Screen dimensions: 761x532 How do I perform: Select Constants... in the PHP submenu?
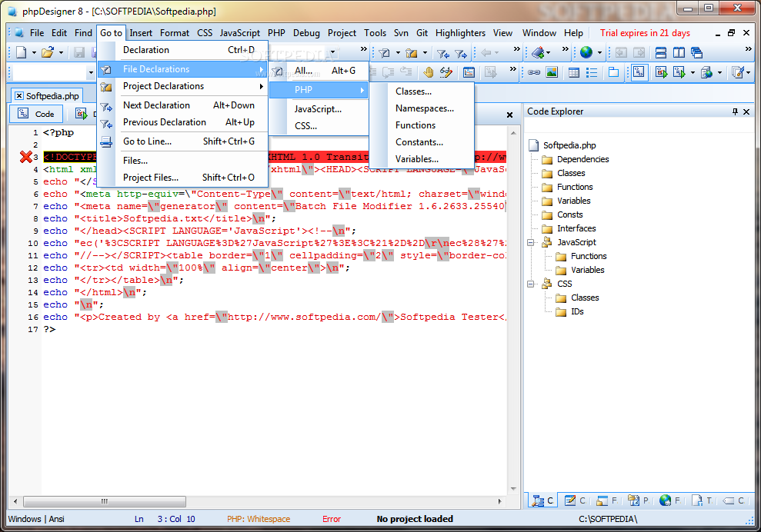coord(421,142)
